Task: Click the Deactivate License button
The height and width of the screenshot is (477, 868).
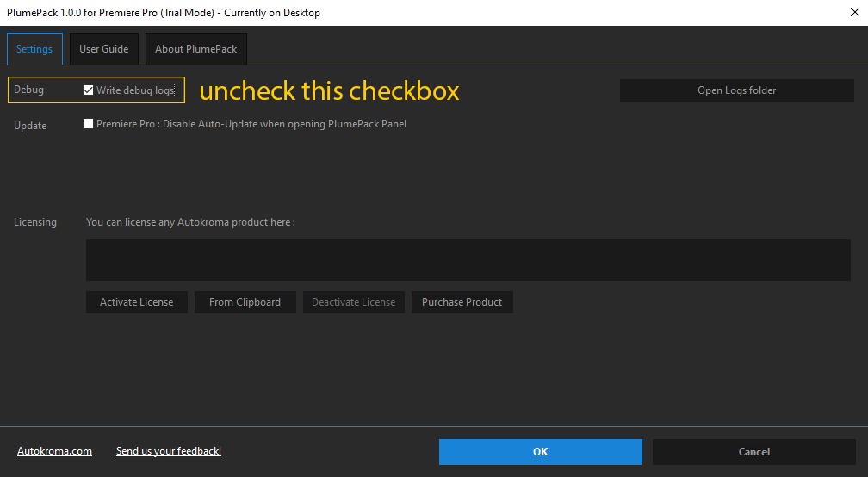Action: pyautogui.click(x=353, y=302)
